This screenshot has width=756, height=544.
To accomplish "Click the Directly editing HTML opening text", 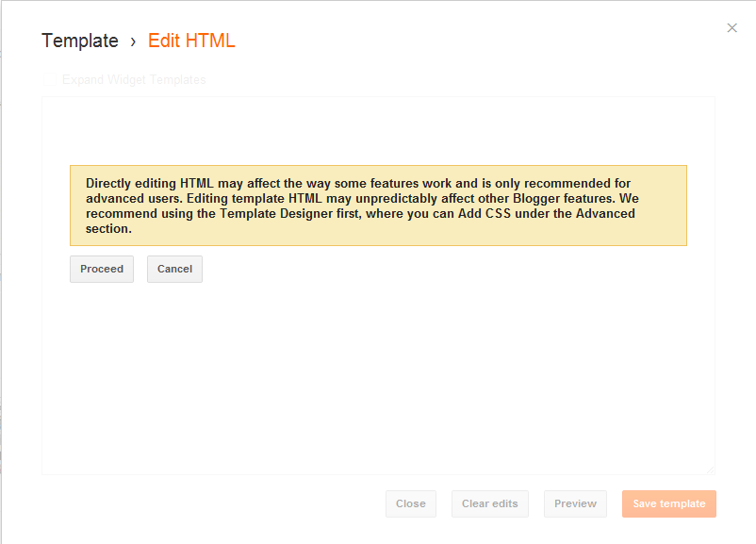I will coord(150,183).
